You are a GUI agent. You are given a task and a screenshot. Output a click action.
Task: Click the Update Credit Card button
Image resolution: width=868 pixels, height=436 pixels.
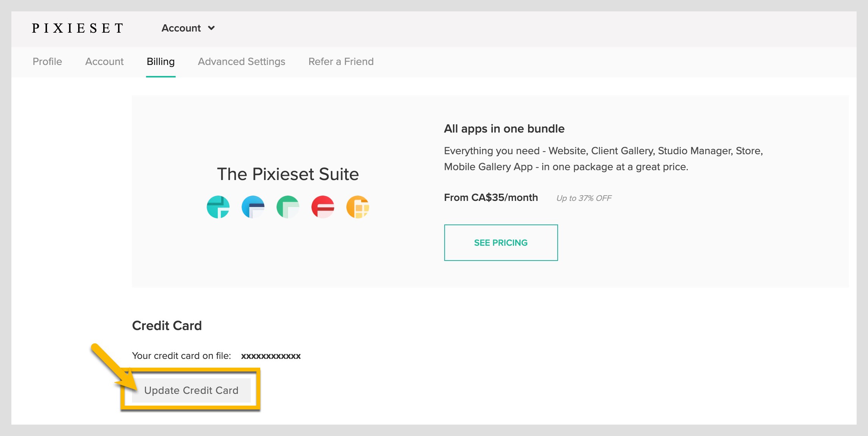click(191, 390)
